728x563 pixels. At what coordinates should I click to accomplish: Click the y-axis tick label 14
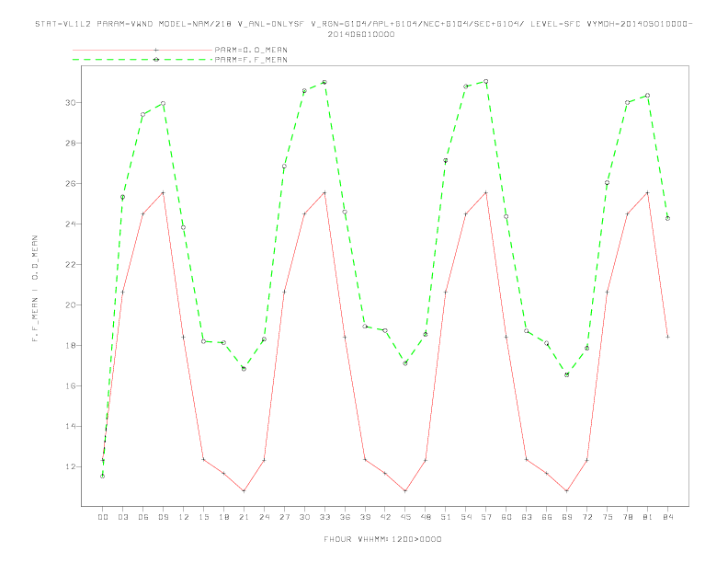tap(70, 427)
